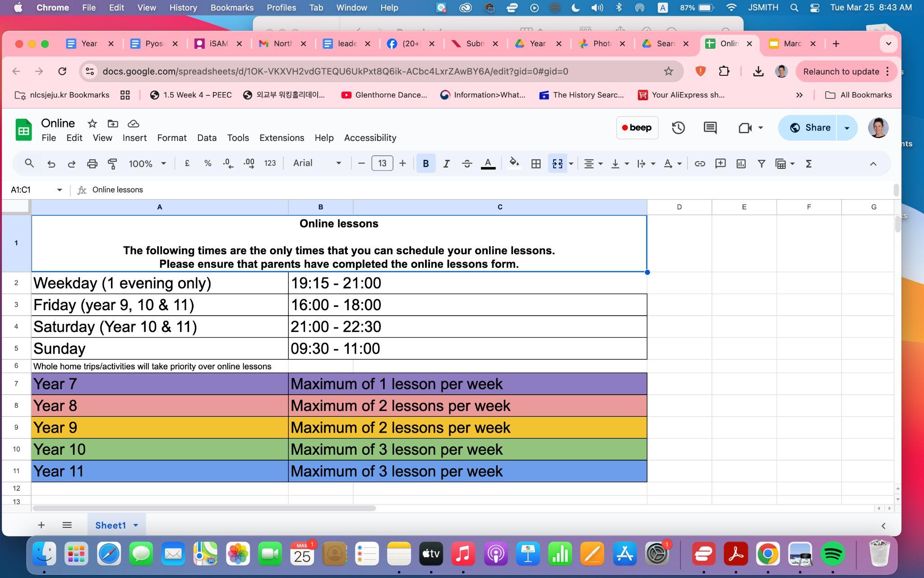This screenshot has width=924, height=578.
Task: Open the comments panel icon
Action: (x=710, y=128)
